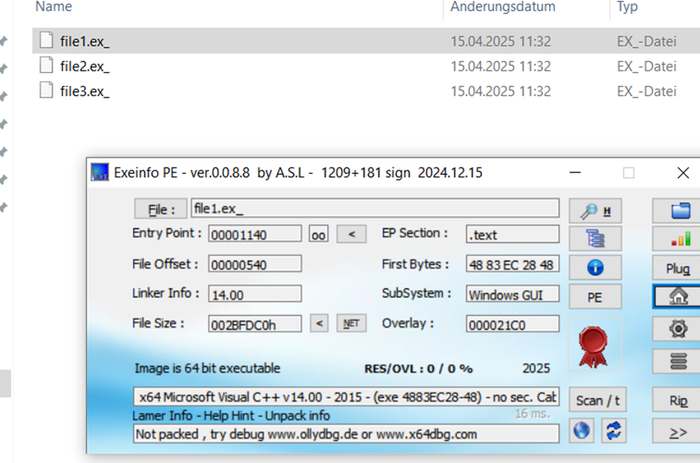Click the SubSystem field Windows GUI
Image resolution: width=700 pixels, height=463 pixels.
pos(512,294)
